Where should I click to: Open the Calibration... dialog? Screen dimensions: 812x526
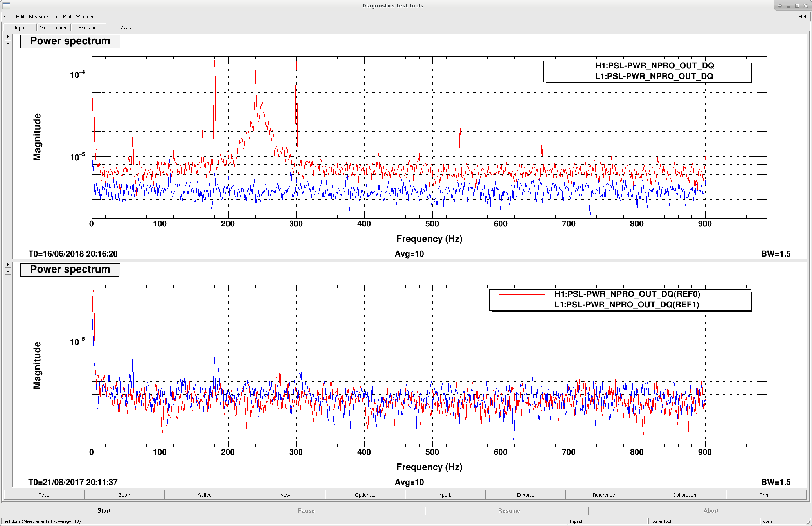686,495
